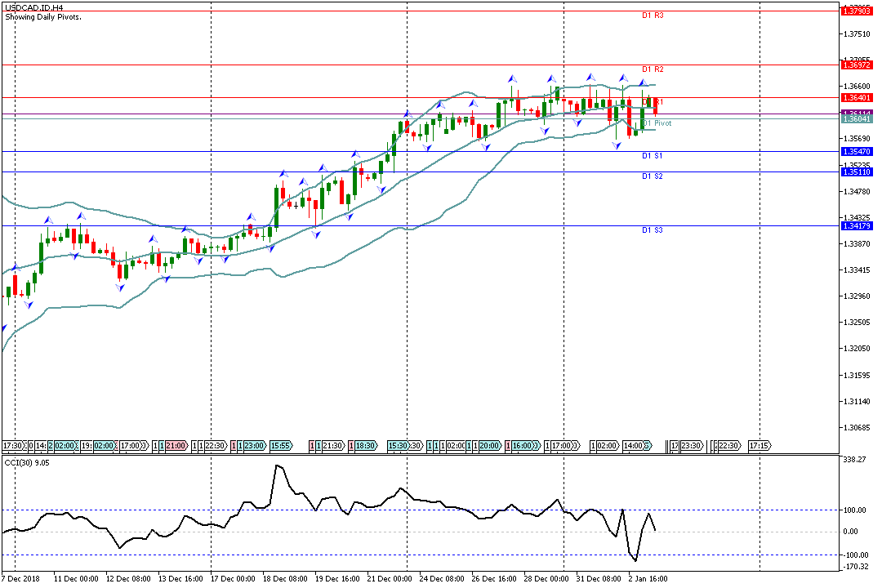
Task: Select the 1.36041 pivot price tag
Action: point(856,118)
